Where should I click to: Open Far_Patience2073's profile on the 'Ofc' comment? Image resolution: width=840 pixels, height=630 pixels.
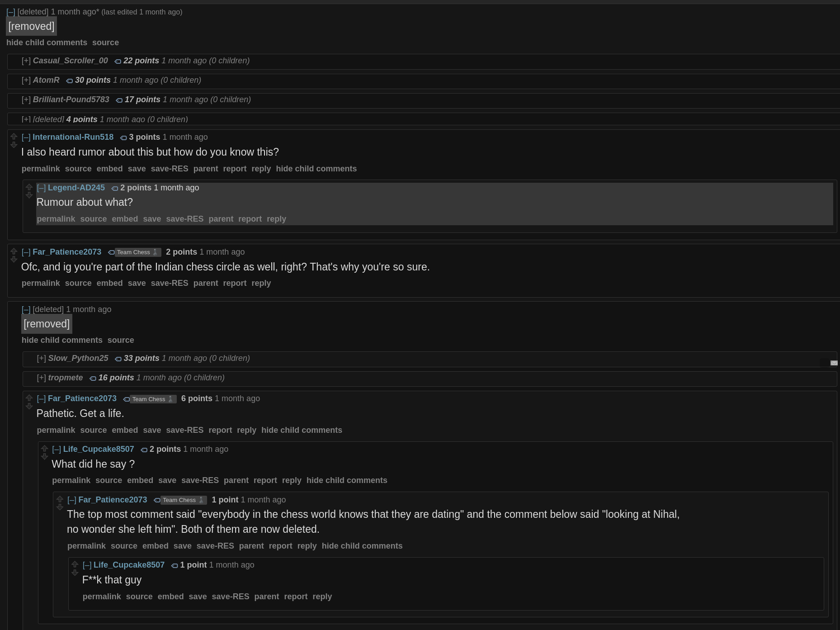67,252
